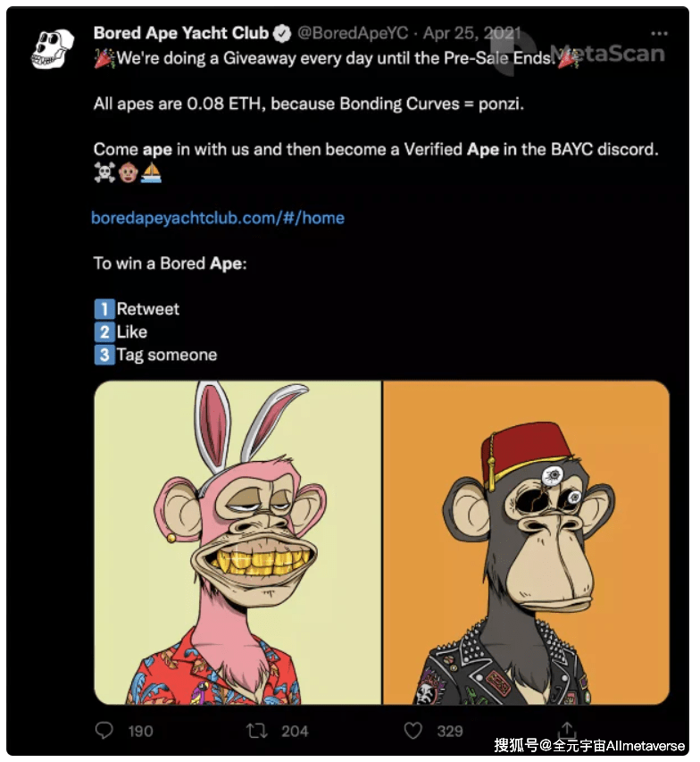Open the three-dot more options menu

click(658, 34)
